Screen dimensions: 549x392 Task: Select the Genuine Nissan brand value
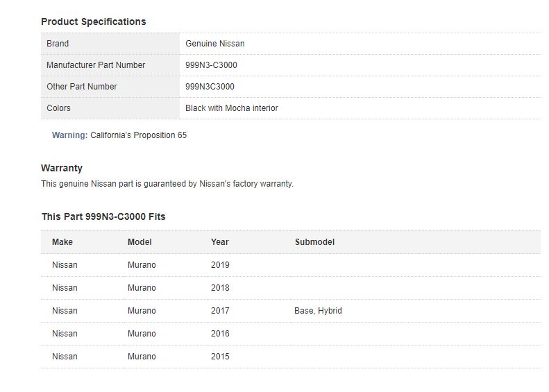click(214, 44)
